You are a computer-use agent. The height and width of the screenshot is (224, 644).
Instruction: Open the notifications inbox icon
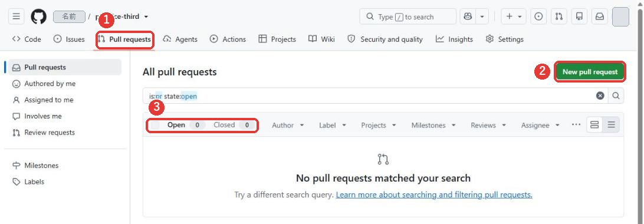(x=600, y=17)
